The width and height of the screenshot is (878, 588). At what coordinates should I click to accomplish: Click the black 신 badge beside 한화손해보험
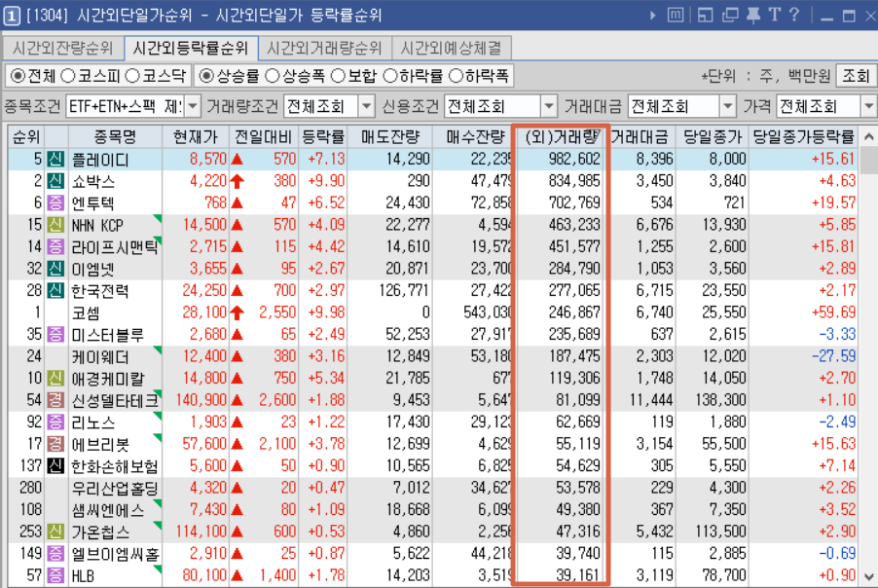click(55, 466)
